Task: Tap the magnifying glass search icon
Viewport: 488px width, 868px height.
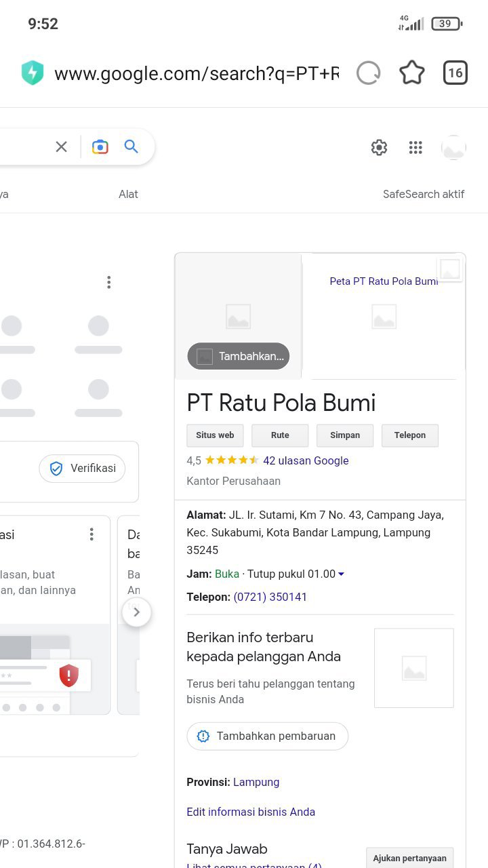Action: tap(131, 146)
